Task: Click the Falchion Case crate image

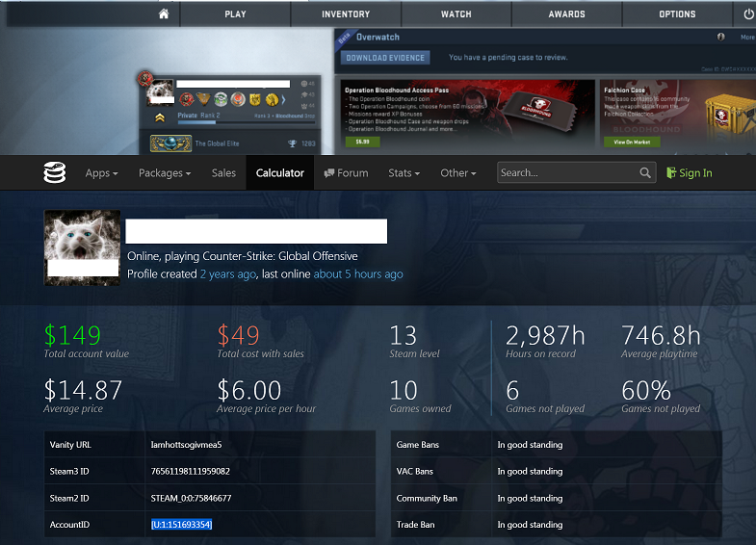Action: (728, 117)
